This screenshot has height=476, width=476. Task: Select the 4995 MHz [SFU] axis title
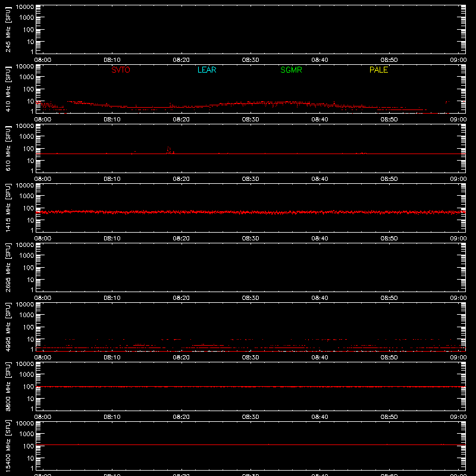point(8,327)
